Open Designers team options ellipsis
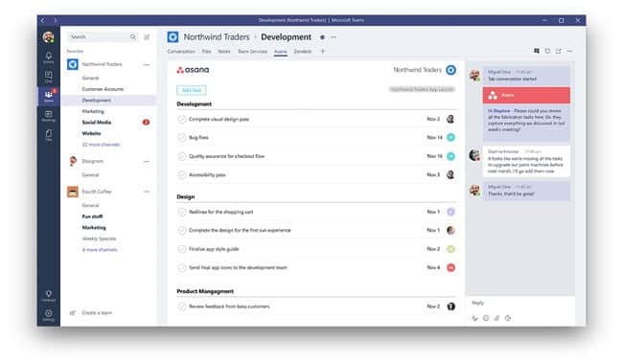This screenshot has width=623, height=364. (x=147, y=162)
